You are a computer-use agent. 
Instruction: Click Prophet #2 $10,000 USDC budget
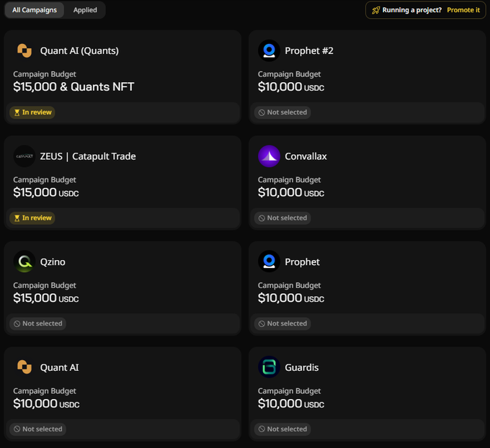pyautogui.click(x=291, y=87)
